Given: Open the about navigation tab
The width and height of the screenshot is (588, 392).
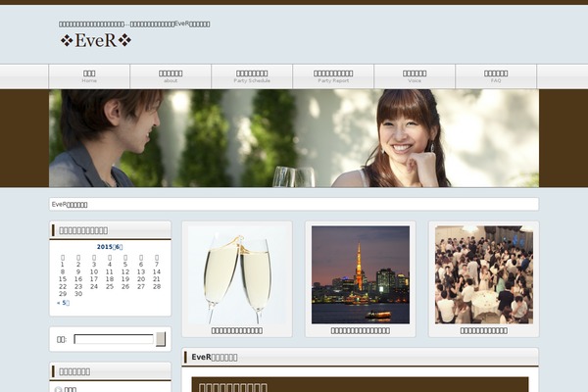Looking at the screenshot, I should click(x=171, y=76).
